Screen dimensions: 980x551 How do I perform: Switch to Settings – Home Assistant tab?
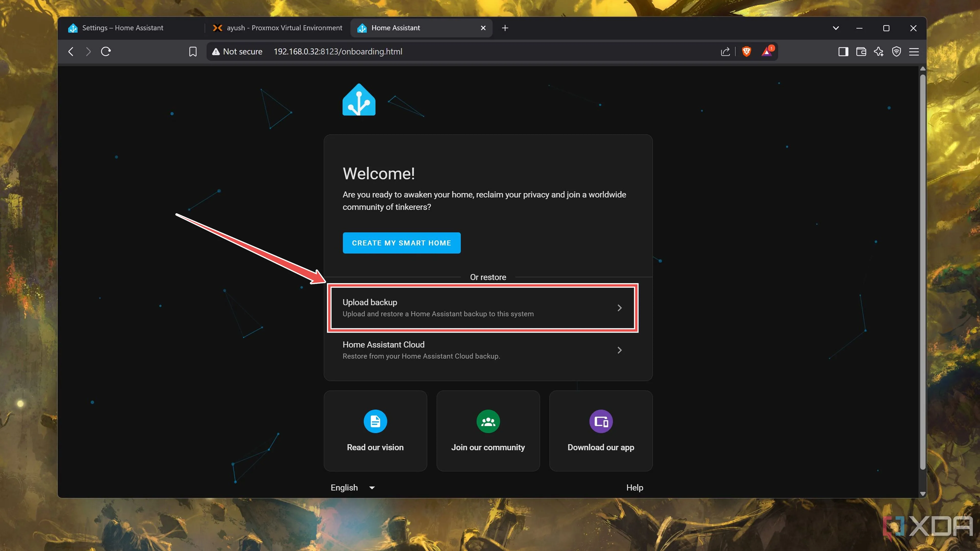pos(122,28)
